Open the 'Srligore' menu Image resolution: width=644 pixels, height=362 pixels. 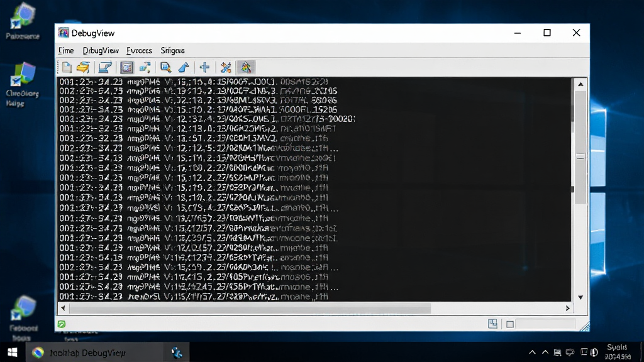pyautogui.click(x=172, y=50)
